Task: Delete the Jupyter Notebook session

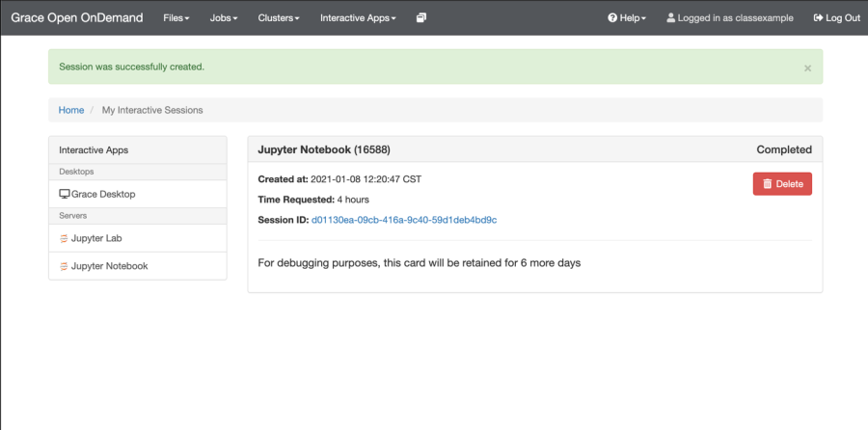Action: coord(782,184)
